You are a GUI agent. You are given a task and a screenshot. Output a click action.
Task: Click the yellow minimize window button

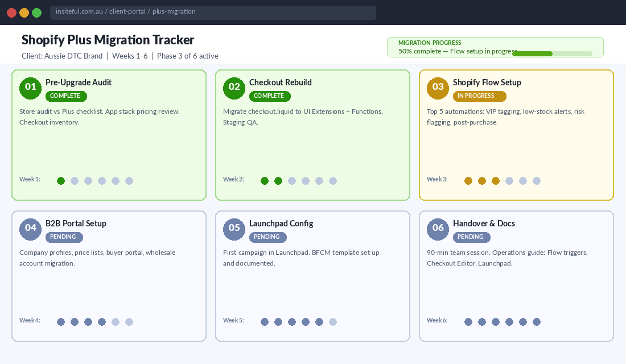click(24, 13)
